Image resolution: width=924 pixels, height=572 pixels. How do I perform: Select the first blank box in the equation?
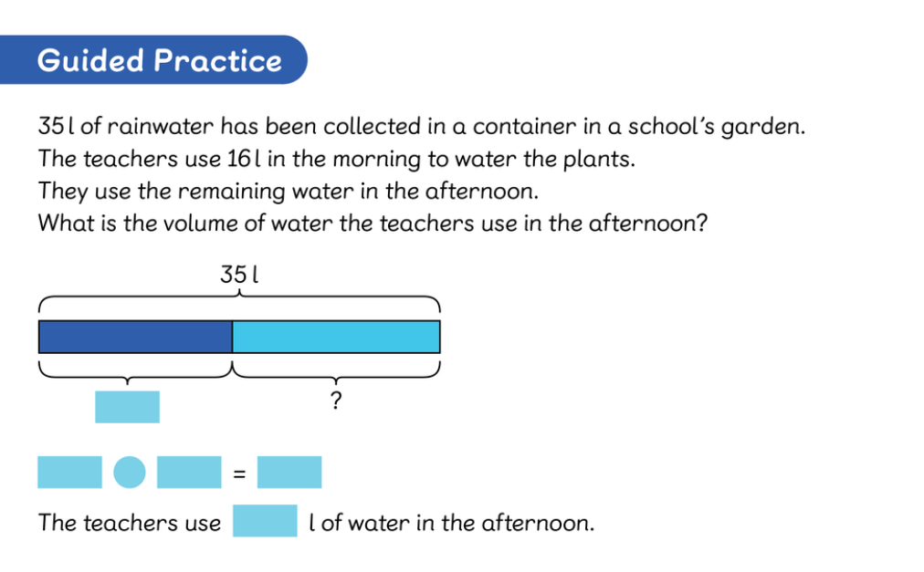(x=69, y=473)
